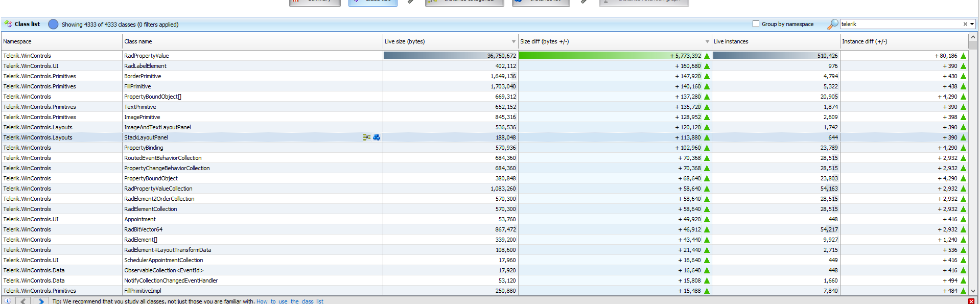Click the vertical scrollbar down arrow
Viewport: 980px width, 304px height.
tap(973, 291)
